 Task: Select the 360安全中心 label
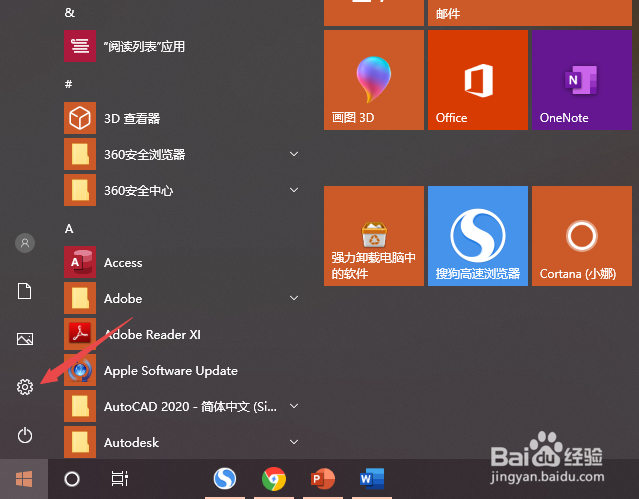139,190
